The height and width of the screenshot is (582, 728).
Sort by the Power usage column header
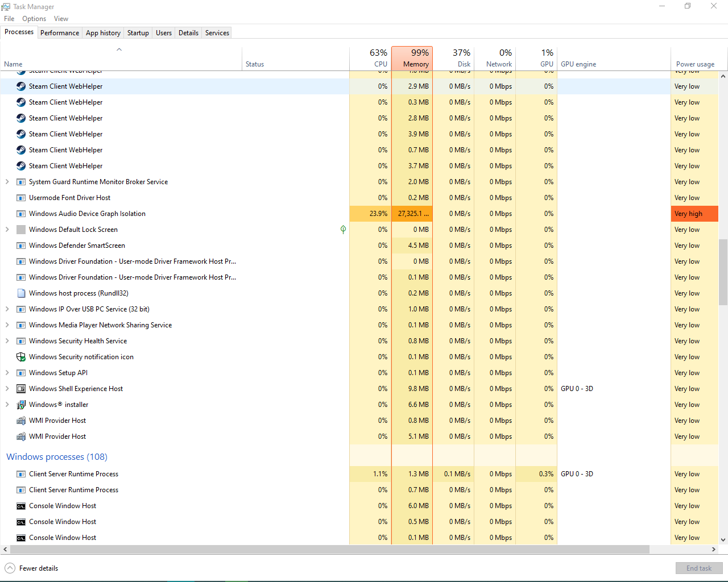point(695,58)
